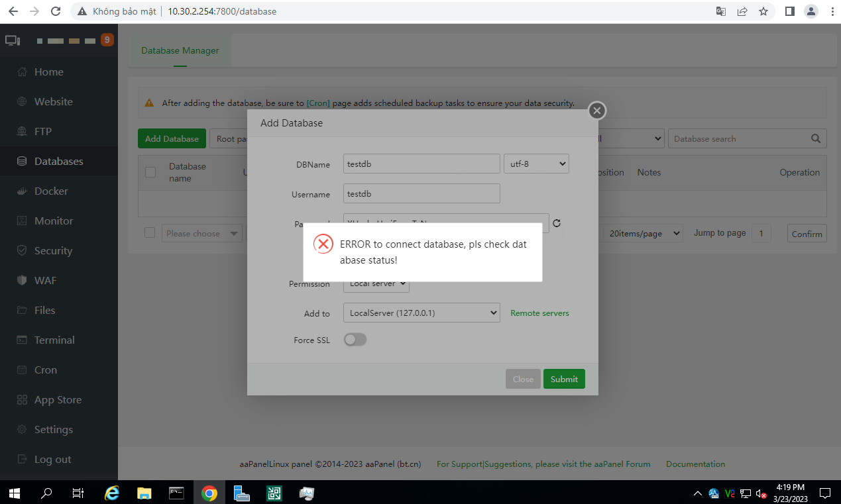Click the share page icon

(742, 11)
